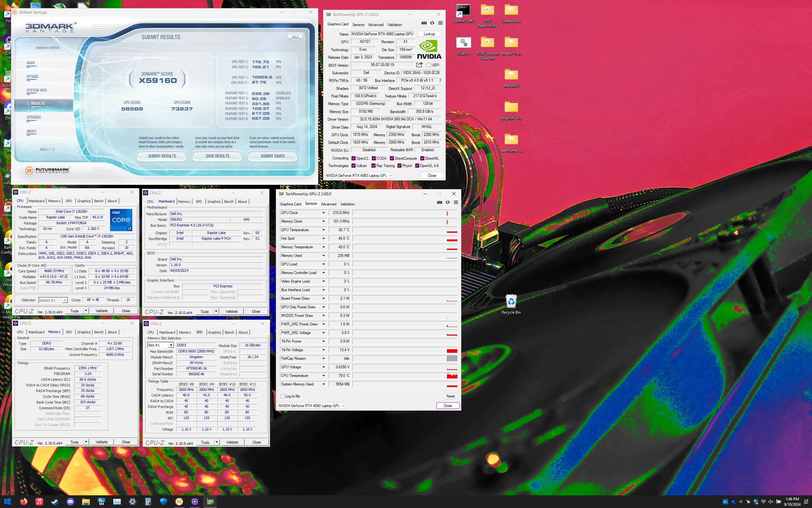This screenshot has width=812, height=508.
Task: Toggle the PhysX checkbox
Action: pos(399,166)
